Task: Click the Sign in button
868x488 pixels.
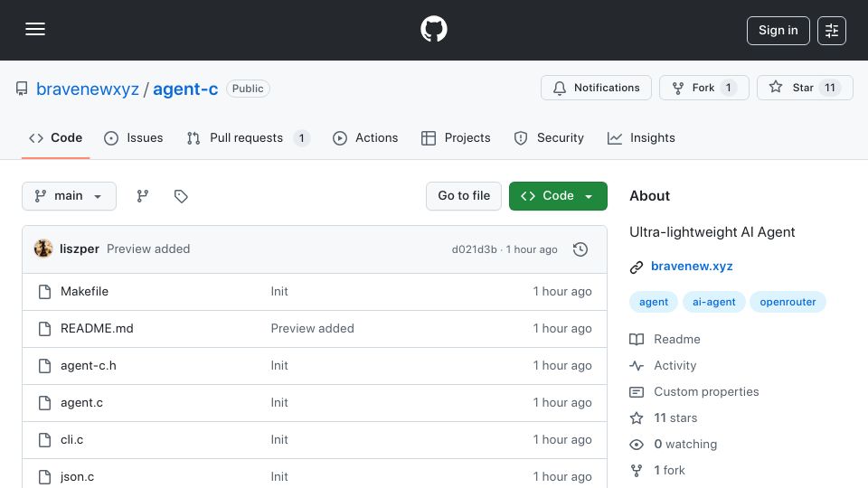Action: click(x=778, y=31)
